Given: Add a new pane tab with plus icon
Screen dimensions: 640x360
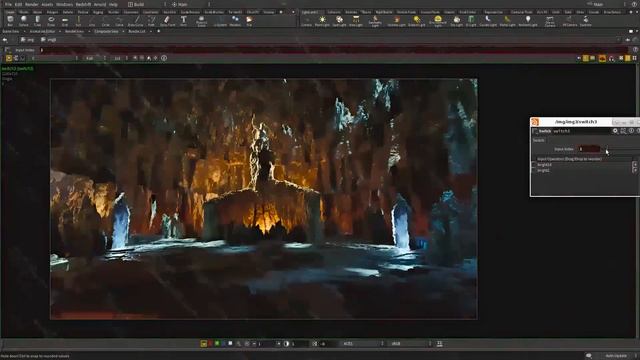Looking at the screenshot, I should [158, 31].
